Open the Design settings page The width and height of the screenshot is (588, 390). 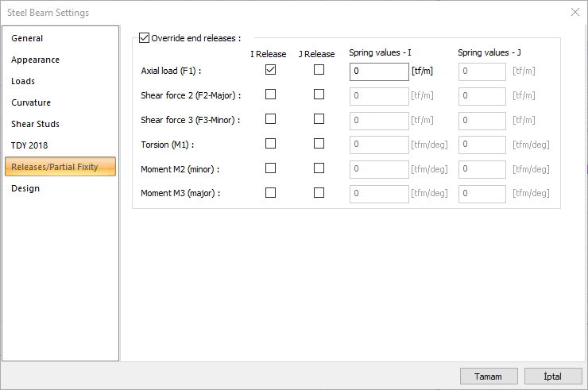[x=25, y=188]
